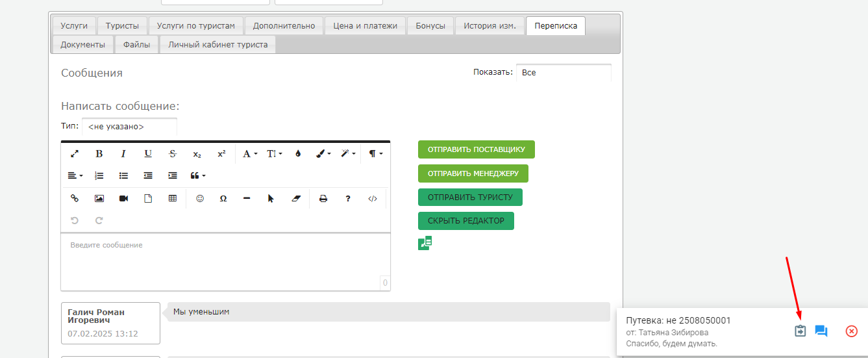Print the message content
The height and width of the screenshot is (358, 868).
323,199
